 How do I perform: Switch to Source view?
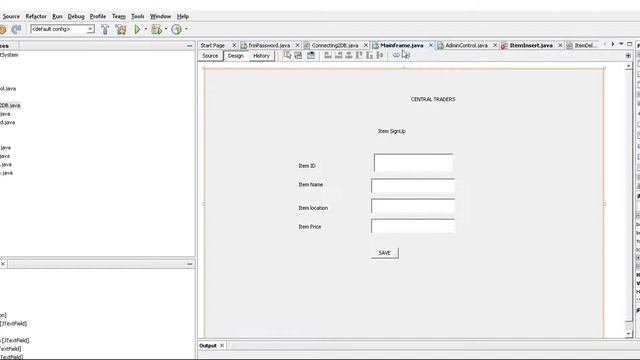coord(210,56)
